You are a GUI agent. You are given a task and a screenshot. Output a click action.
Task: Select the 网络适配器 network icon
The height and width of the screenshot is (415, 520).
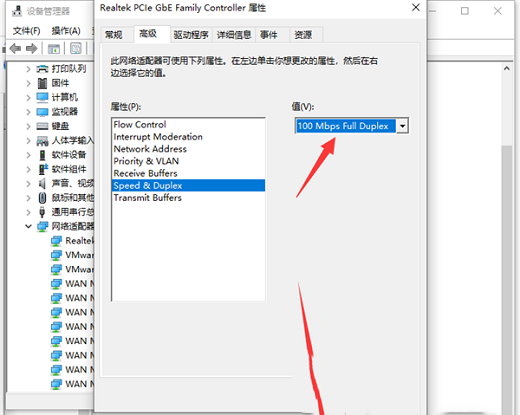click(x=42, y=226)
